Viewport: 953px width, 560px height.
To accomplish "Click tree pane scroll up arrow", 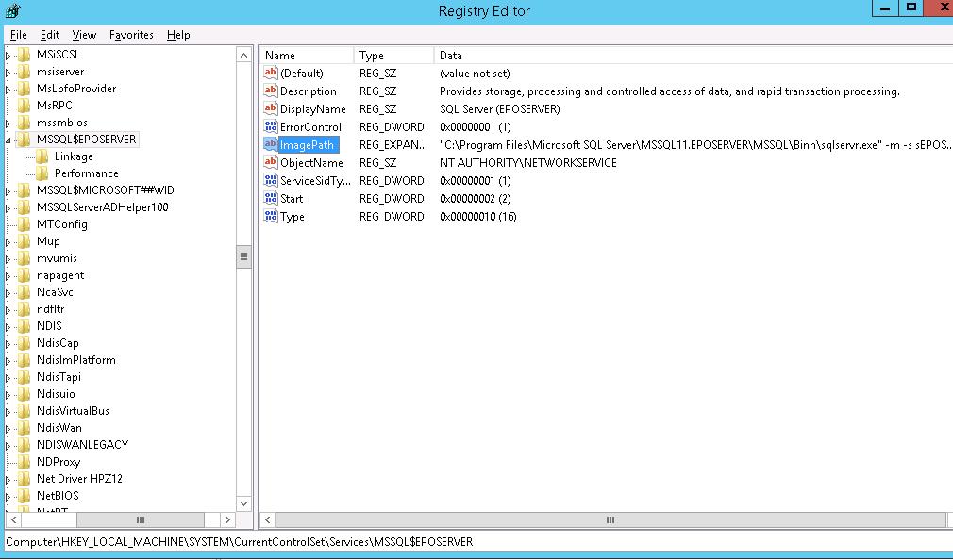I will (x=243, y=56).
